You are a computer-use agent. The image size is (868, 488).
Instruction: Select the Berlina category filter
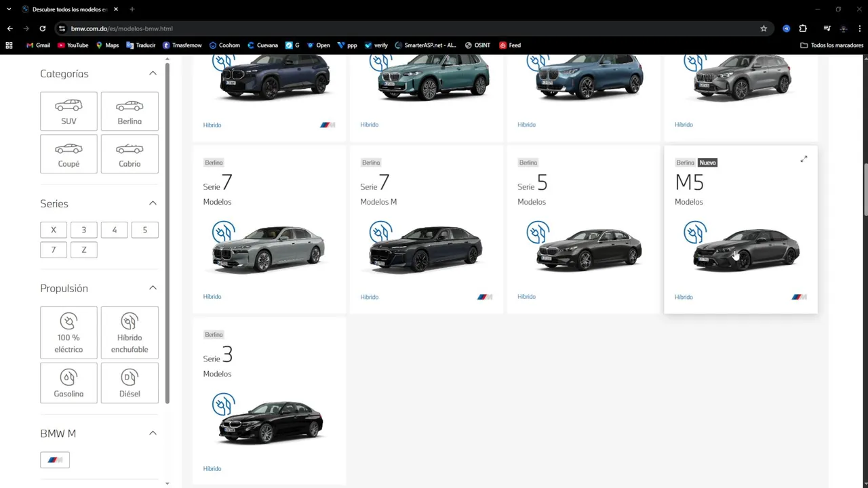click(x=130, y=111)
